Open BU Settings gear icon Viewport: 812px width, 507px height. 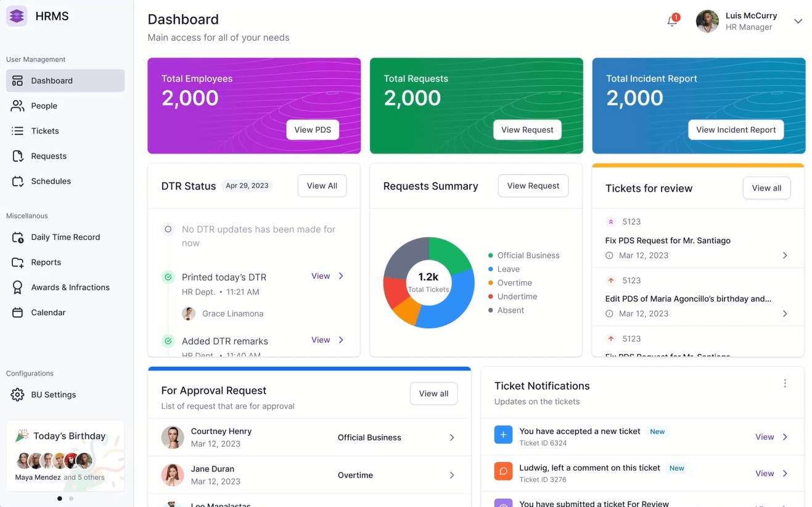[17, 395]
